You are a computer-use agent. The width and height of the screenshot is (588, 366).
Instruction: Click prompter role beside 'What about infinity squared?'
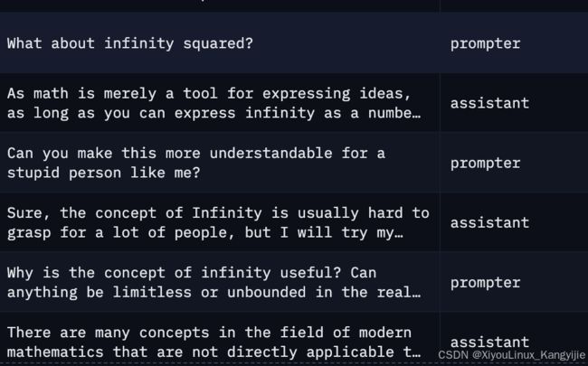click(x=485, y=44)
